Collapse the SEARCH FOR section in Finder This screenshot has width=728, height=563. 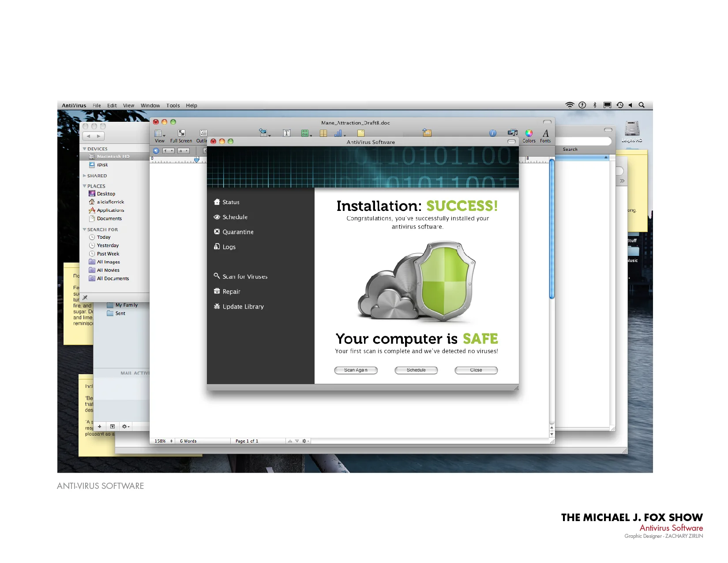point(85,230)
